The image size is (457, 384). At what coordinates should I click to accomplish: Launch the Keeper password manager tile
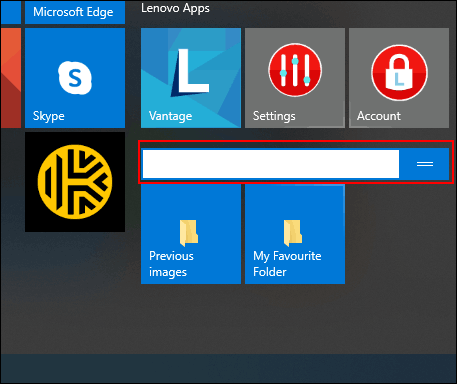(75, 182)
